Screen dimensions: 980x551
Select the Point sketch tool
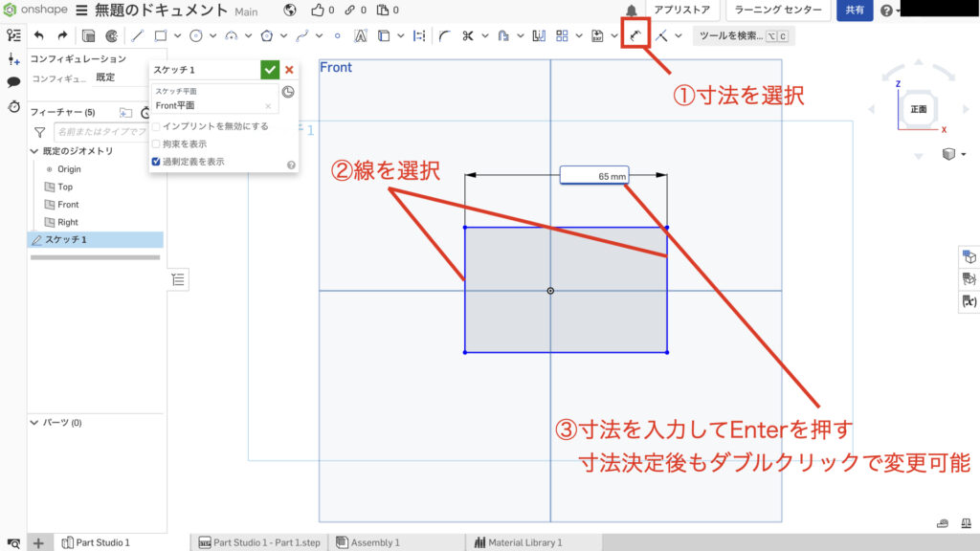(x=338, y=35)
